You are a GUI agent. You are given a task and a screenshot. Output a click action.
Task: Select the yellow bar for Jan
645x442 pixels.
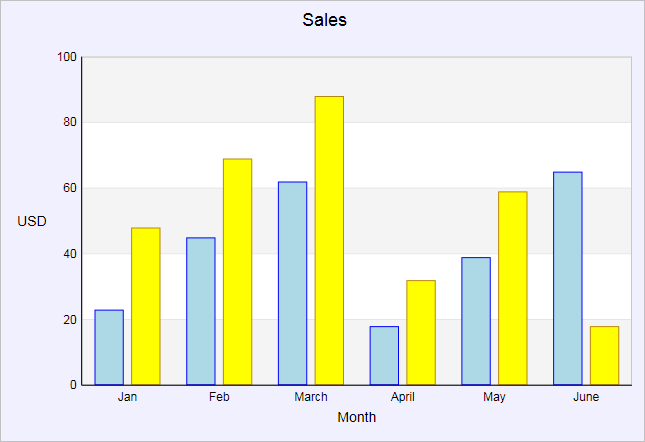(x=146, y=306)
